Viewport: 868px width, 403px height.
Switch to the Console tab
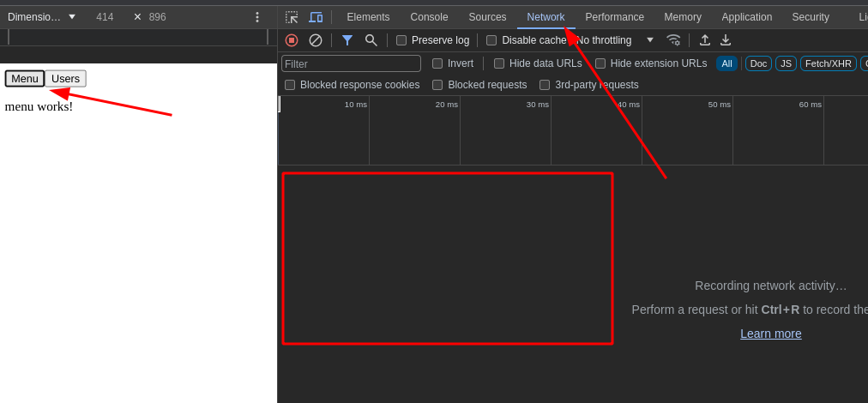coord(429,17)
